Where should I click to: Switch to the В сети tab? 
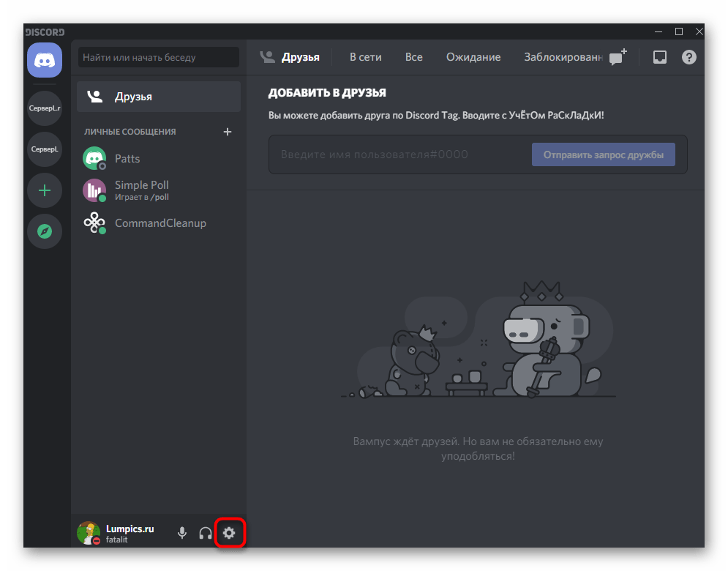(x=365, y=57)
